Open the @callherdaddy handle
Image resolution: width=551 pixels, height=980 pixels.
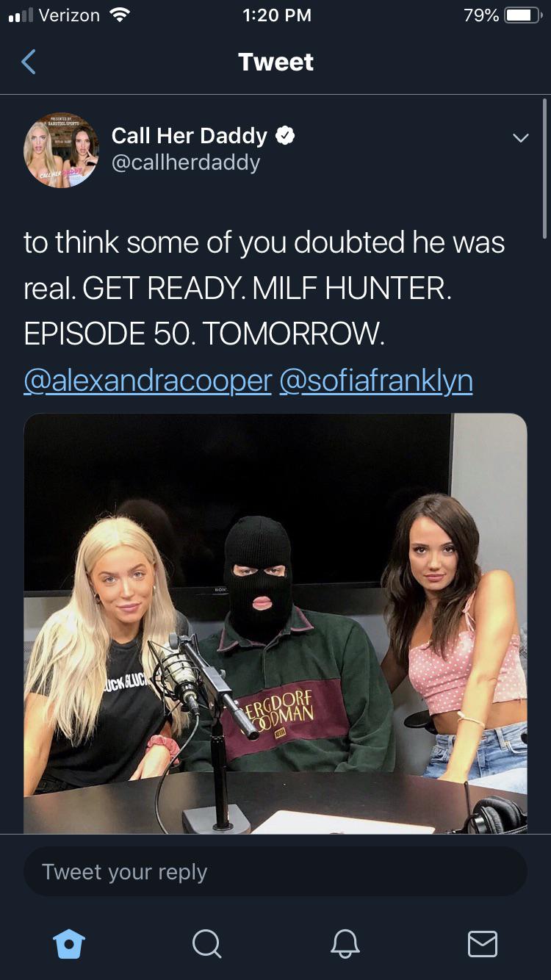186,162
